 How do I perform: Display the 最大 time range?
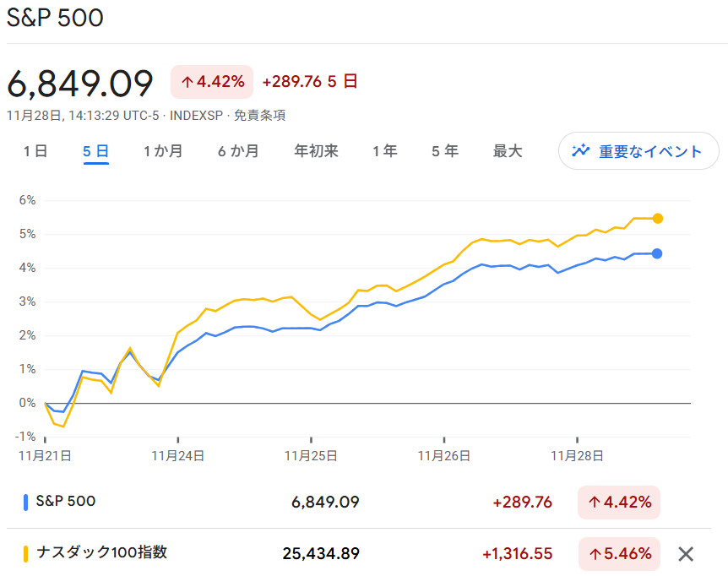(x=508, y=150)
